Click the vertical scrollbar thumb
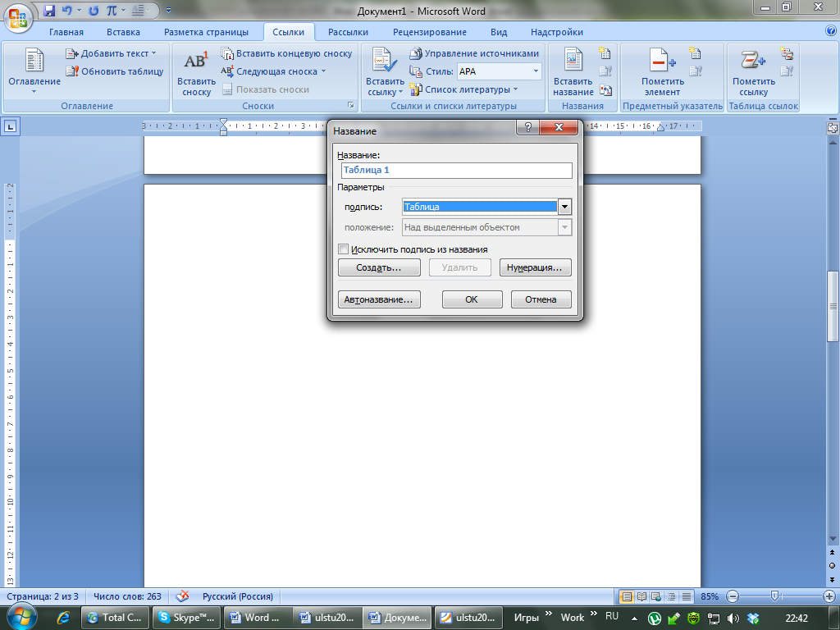The height and width of the screenshot is (630, 840). [833, 306]
